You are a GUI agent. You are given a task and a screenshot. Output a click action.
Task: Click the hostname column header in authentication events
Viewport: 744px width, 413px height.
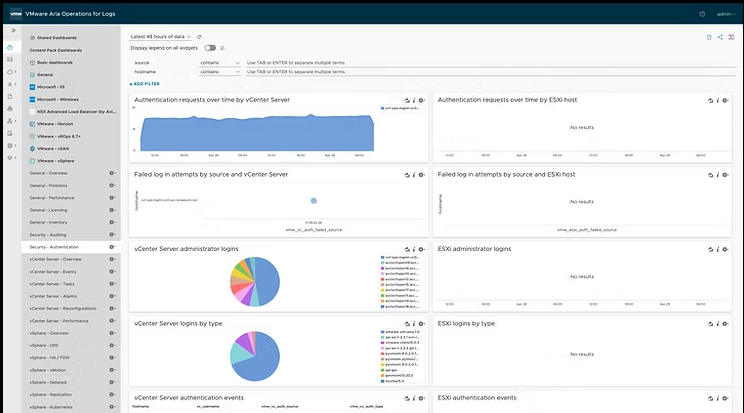(x=140, y=407)
